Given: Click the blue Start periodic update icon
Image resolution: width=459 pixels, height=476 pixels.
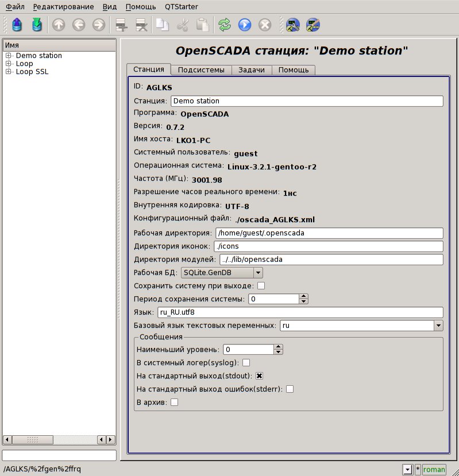Looking at the screenshot, I should [x=245, y=25].
